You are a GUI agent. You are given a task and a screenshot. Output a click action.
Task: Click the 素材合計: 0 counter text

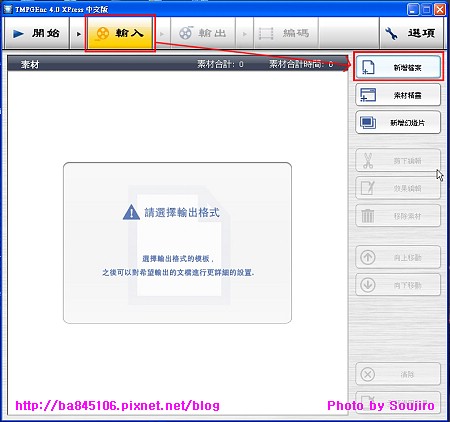tap(220, 64)
